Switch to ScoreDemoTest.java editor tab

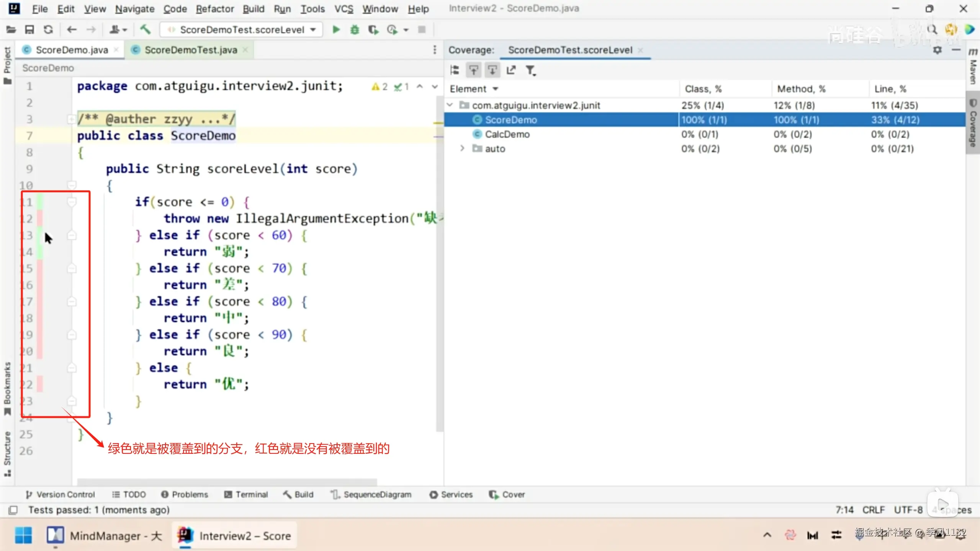(x=191, y=50)
